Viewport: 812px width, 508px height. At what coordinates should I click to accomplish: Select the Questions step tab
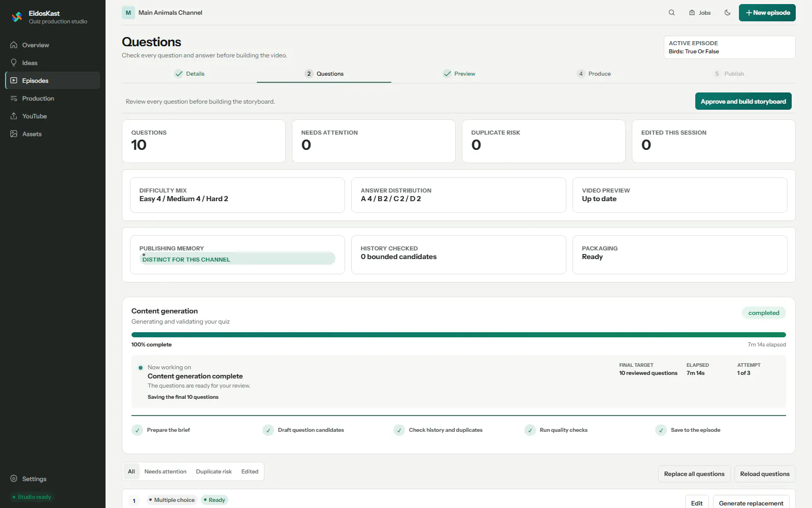tap(324, 74)
